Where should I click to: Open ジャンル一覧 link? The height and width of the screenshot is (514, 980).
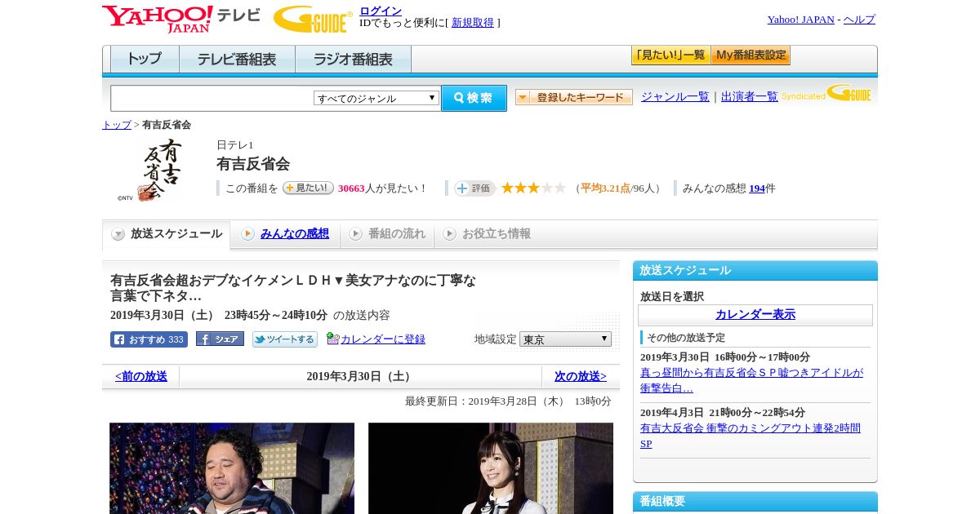[675, 96]
